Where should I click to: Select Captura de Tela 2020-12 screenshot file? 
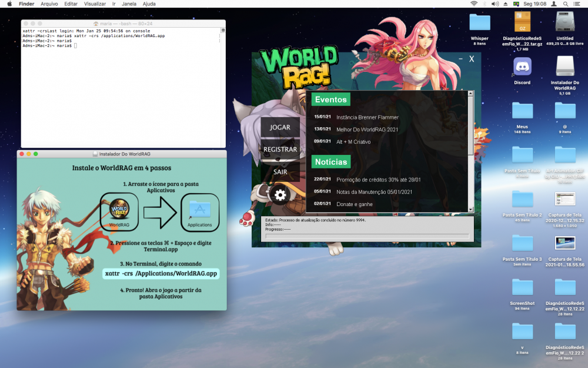[x=564, y=199]
